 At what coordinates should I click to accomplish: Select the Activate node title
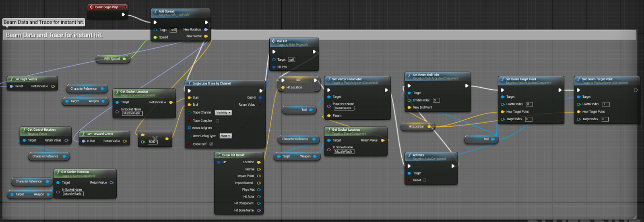(418, 155)
